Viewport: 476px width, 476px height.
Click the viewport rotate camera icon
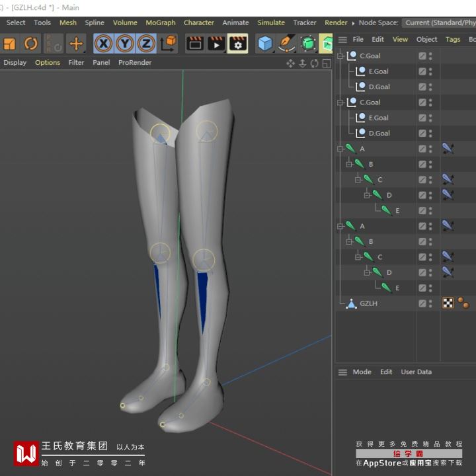coord(315,63)
